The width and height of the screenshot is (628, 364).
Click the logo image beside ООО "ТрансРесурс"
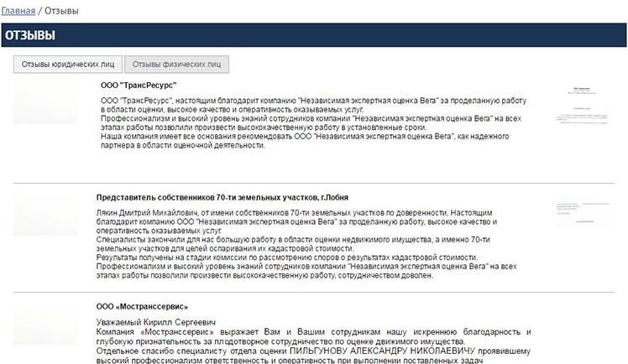point(45,103)
